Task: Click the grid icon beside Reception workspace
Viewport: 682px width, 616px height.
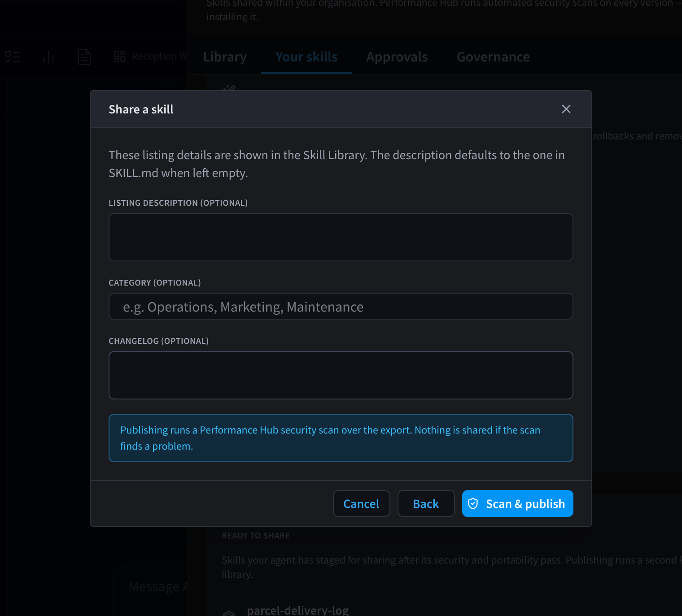Action: click(120, 56)
